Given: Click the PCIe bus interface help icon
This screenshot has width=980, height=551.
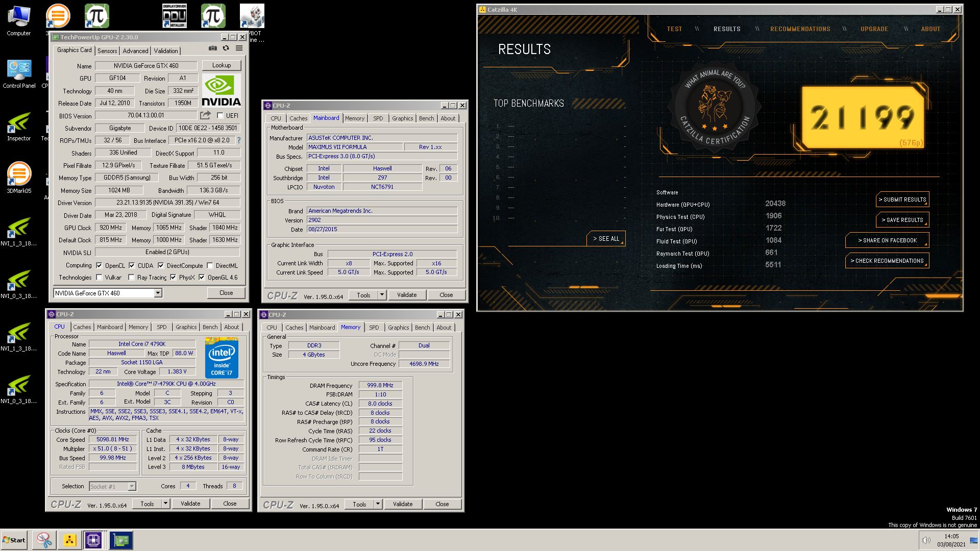Looking at the screenshot, I should 238,140.
